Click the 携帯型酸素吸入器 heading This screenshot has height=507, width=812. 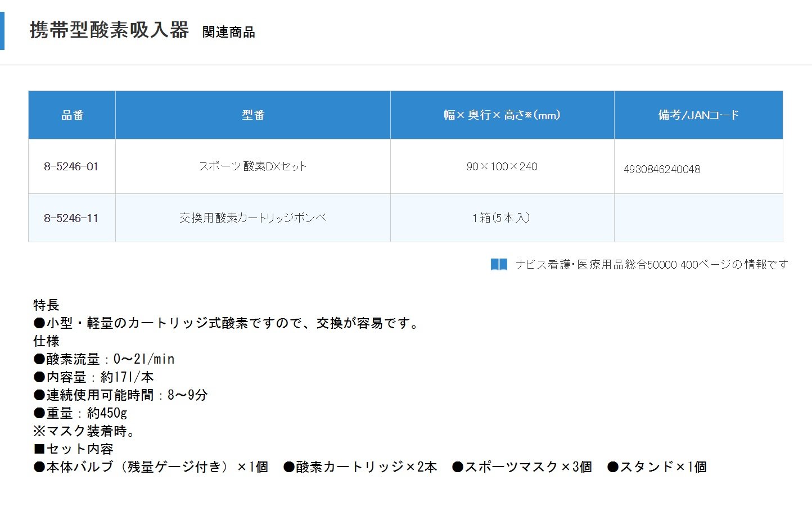(x=109, y=30)
